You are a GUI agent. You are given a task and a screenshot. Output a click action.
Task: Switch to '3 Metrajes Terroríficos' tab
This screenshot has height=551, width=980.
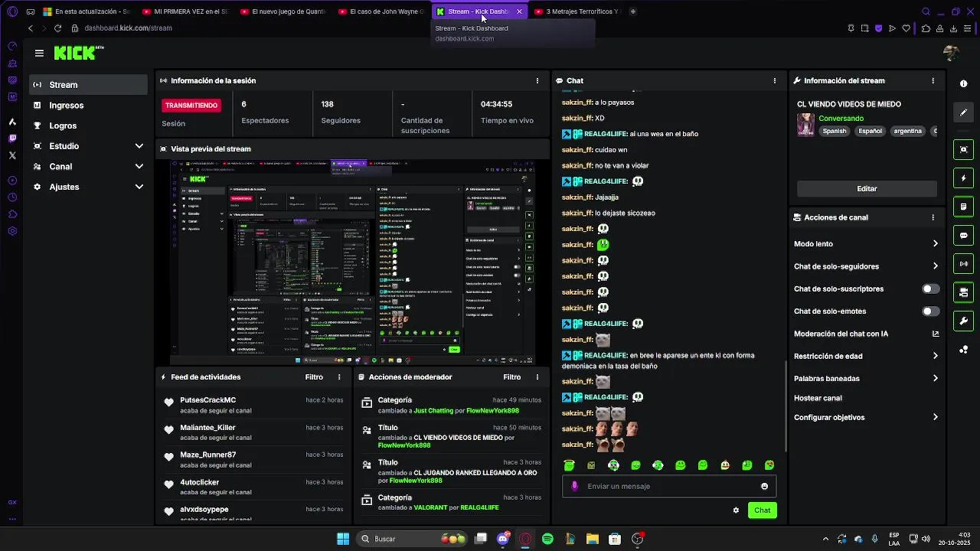[x=577, y=11]
